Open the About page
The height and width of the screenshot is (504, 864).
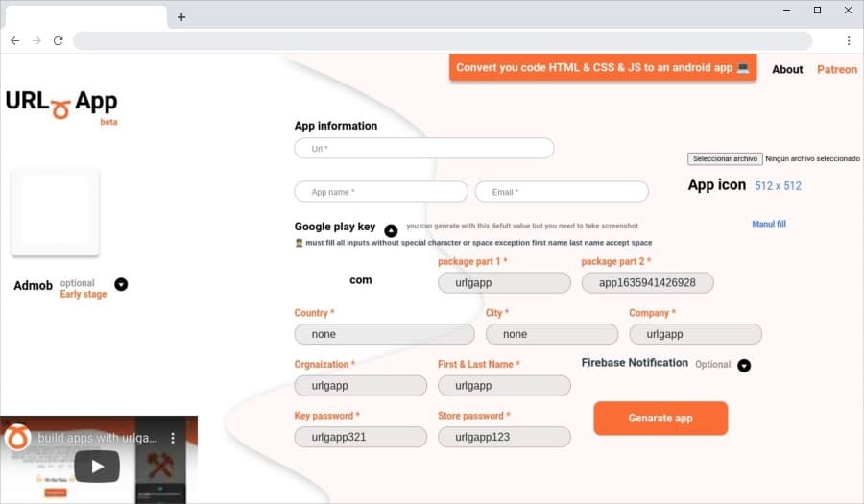(787, 69)
